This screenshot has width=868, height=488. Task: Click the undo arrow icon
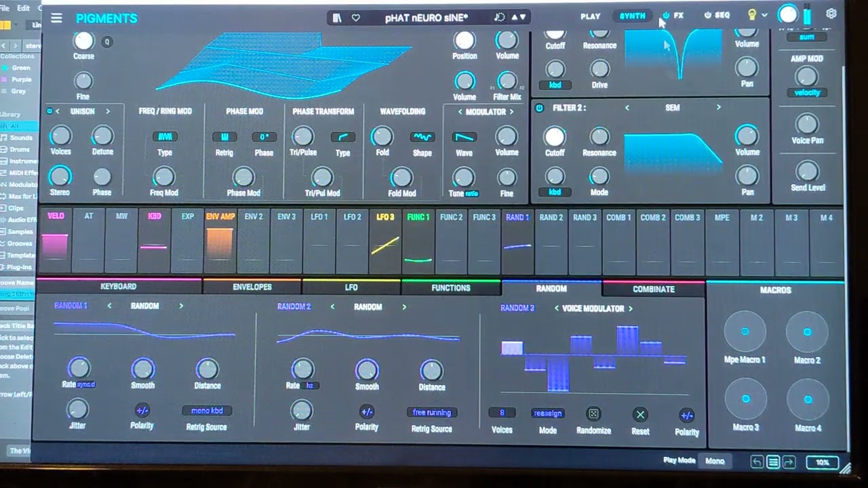click(x=757, y=462)
